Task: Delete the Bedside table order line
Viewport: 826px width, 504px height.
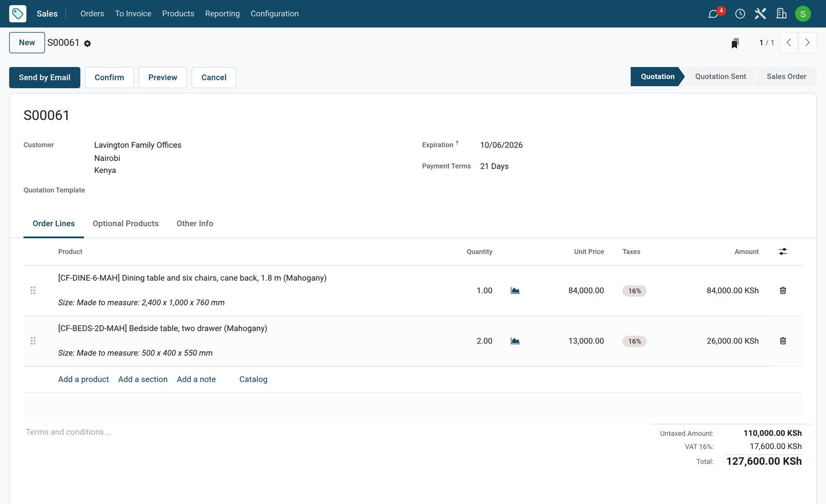Action: (x=783, y=341)
